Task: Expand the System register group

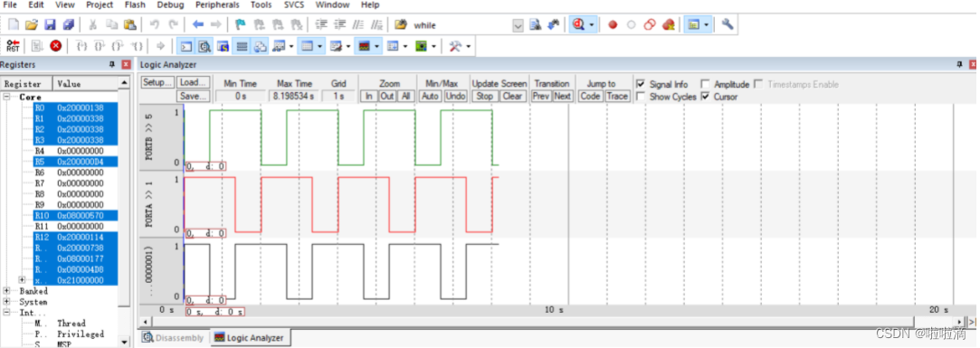Action: (7, 302)
